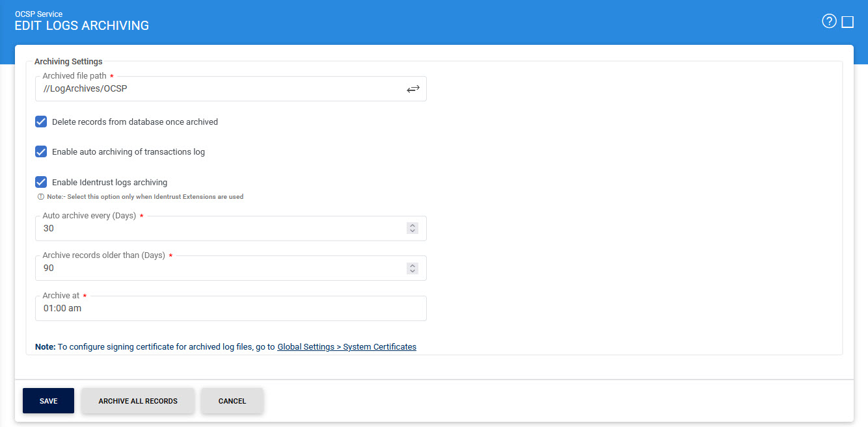Uncheck Delete records from database once archived
Viewport: 868px width, 427px height.
pyautogui.click(x=41, y=122)
